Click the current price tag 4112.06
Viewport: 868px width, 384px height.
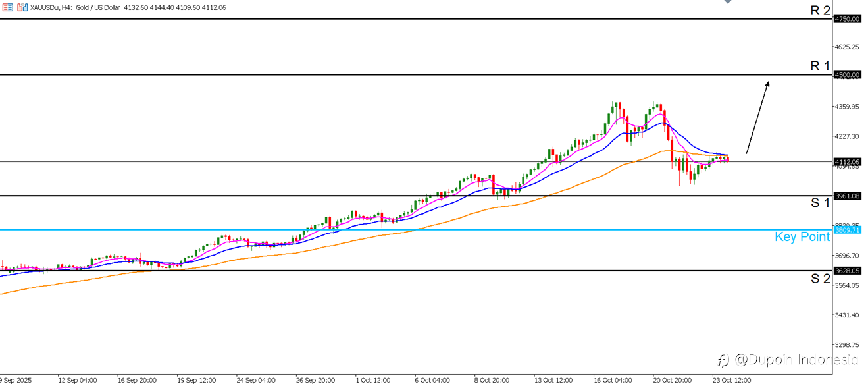point(847,161)
